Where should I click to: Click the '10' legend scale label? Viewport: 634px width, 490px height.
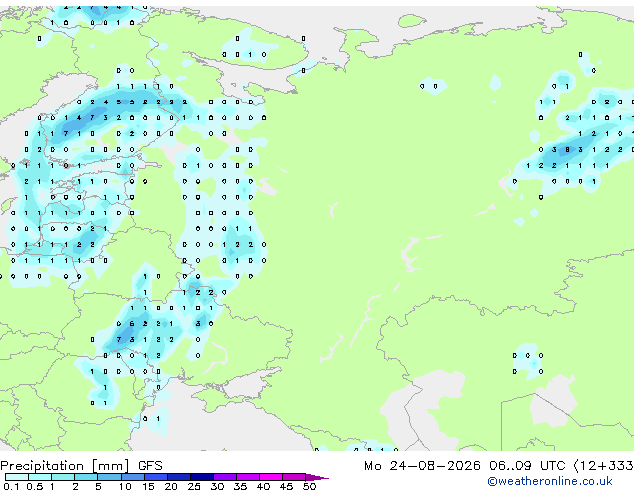pos(125,486)
